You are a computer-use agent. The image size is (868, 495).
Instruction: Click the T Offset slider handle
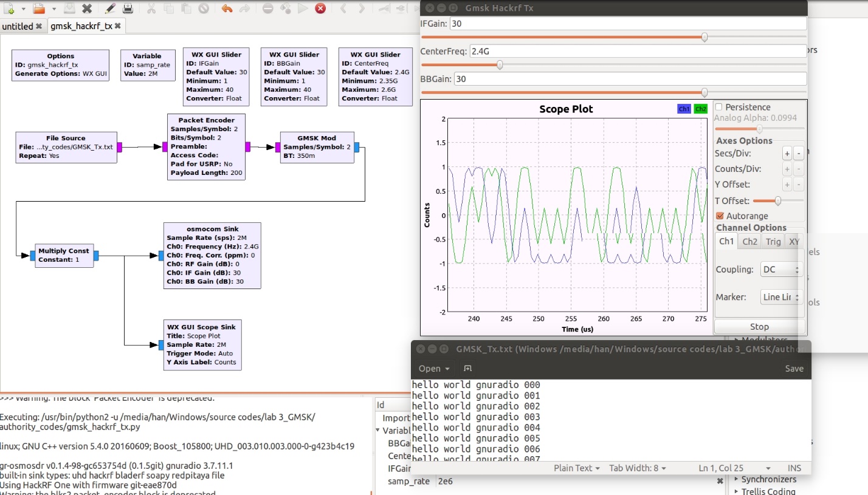coord(777,200)
